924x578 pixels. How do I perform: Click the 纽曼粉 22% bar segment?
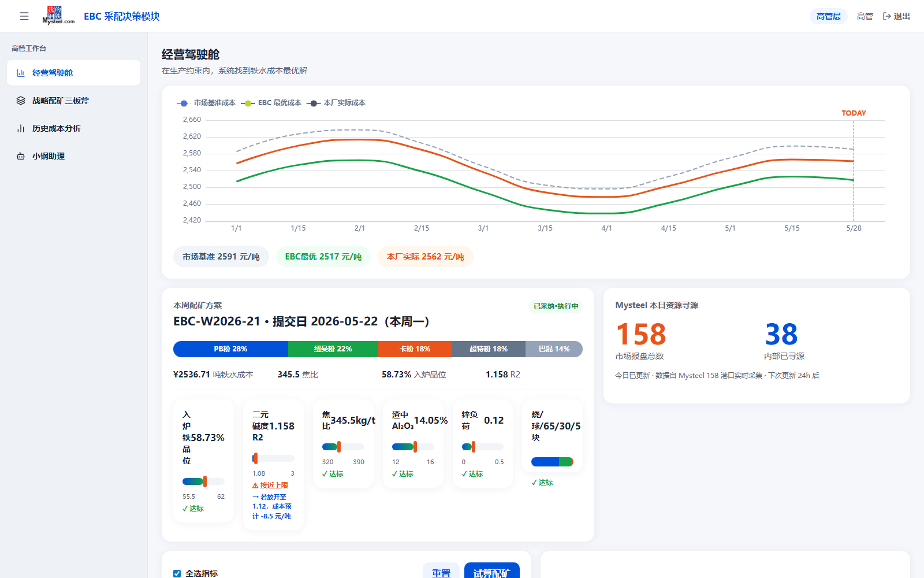(x=333, y=349)
